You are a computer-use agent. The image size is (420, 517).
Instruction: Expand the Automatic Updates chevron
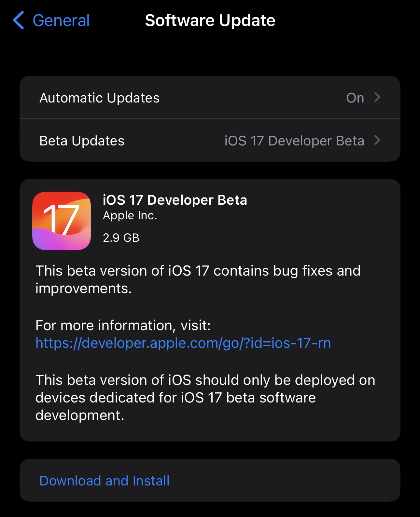tap(377, 97)
